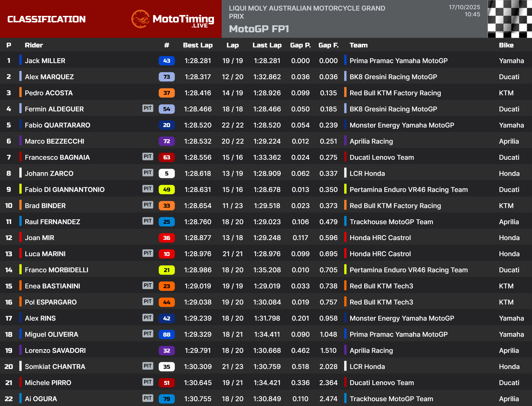This screenshot has width=532, height=406.
Task: Click the PIT badge beside Francesco Bagnaia
Action: click(147, 156)
